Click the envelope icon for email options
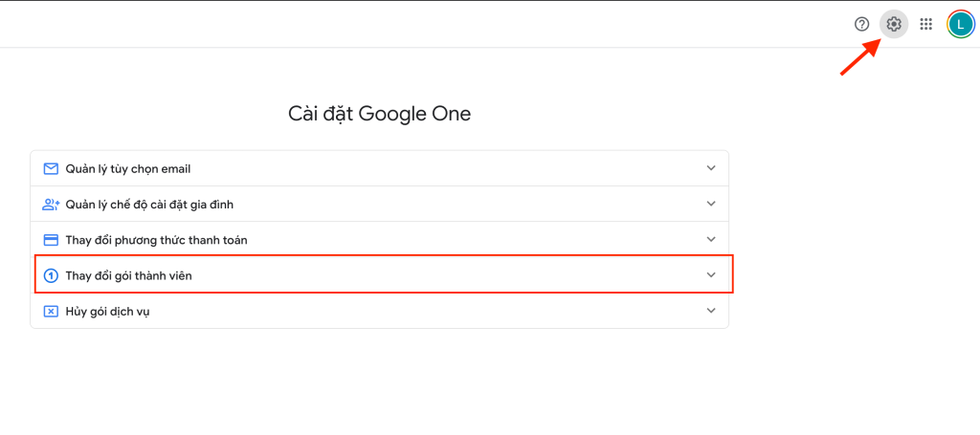Viewport: 980px width, 435px height. point(51,169)
